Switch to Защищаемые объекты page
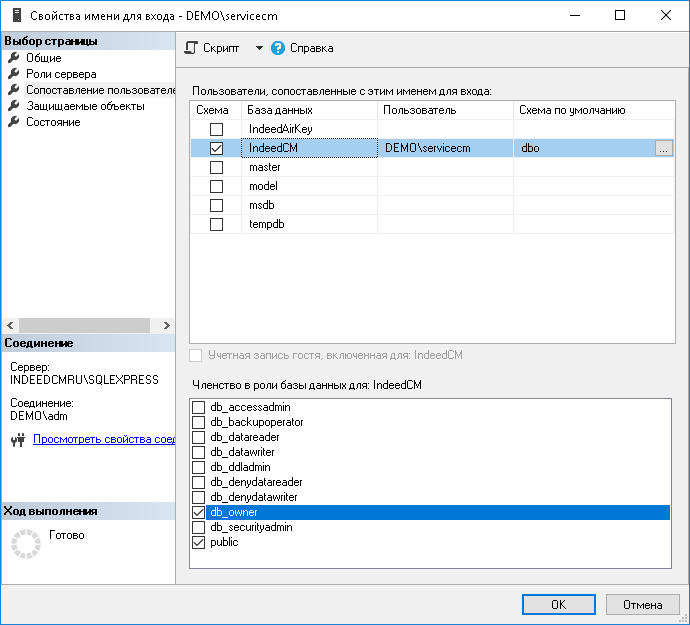Screen dimensions: 690x625 pos(85,106)
